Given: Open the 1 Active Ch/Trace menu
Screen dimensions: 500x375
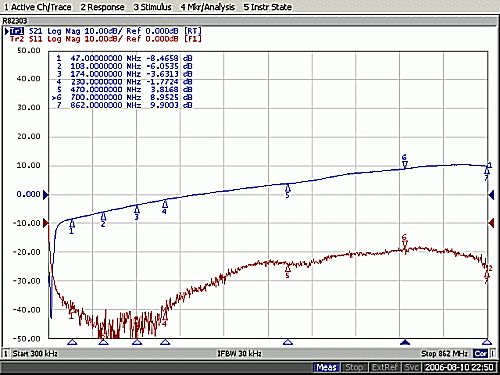Looking at the screenshot, I should pyautogui.click(x=37, y=7).
